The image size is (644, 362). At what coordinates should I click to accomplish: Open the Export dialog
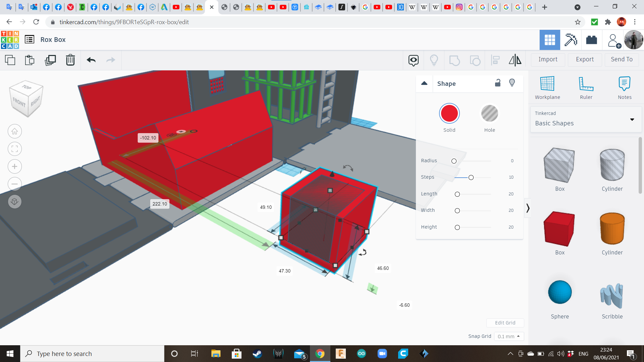click(x=585, y=59)
